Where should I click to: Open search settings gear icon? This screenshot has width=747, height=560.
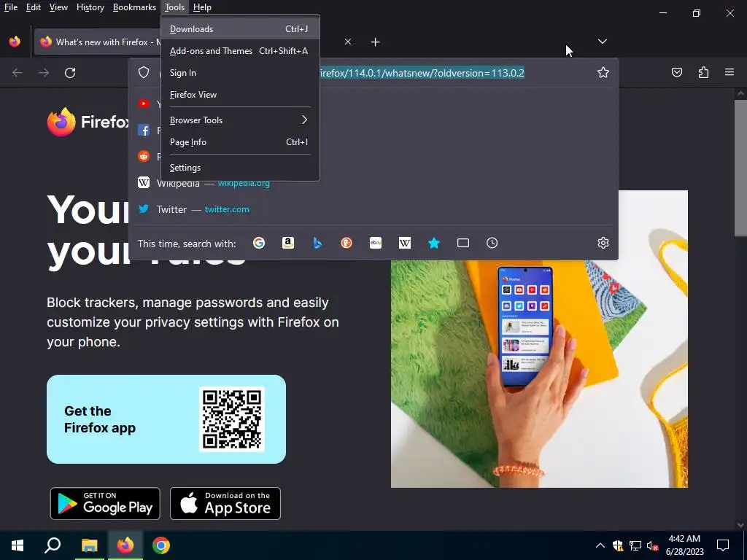click(x=603, y=243)
